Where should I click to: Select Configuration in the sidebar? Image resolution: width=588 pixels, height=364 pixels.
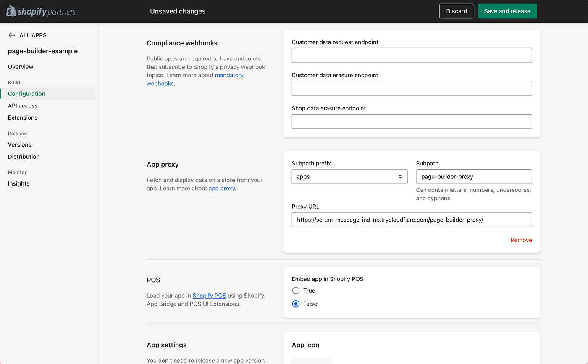tap(26, 94)
